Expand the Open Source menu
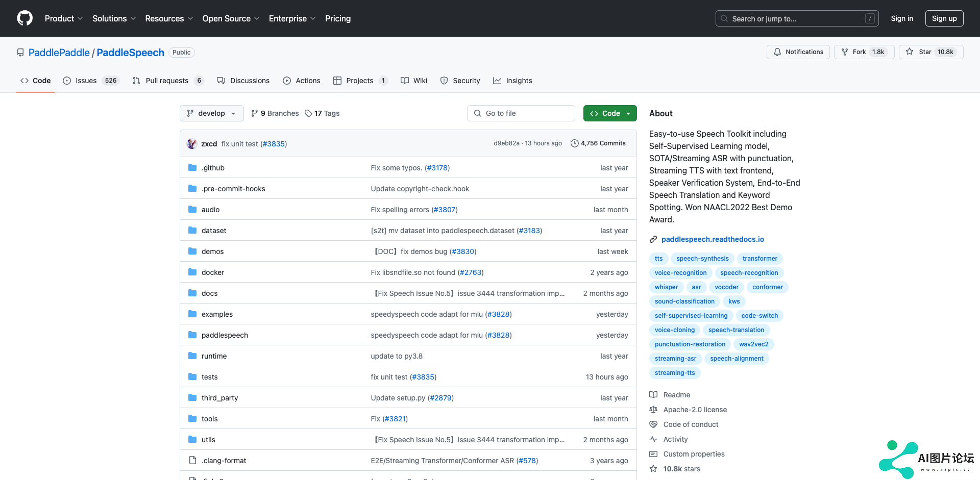Viewport: 980px width, 480px height. click(231, 18)
